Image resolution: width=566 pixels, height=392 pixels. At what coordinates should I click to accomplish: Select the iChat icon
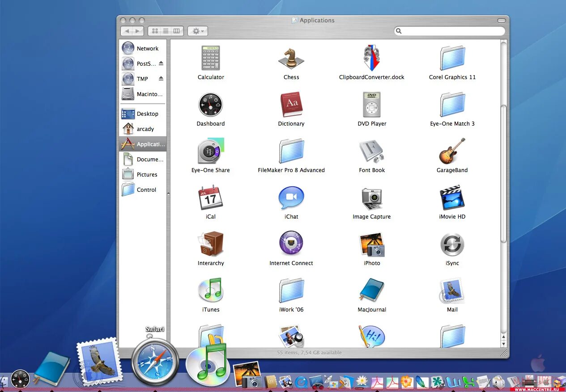291,198
